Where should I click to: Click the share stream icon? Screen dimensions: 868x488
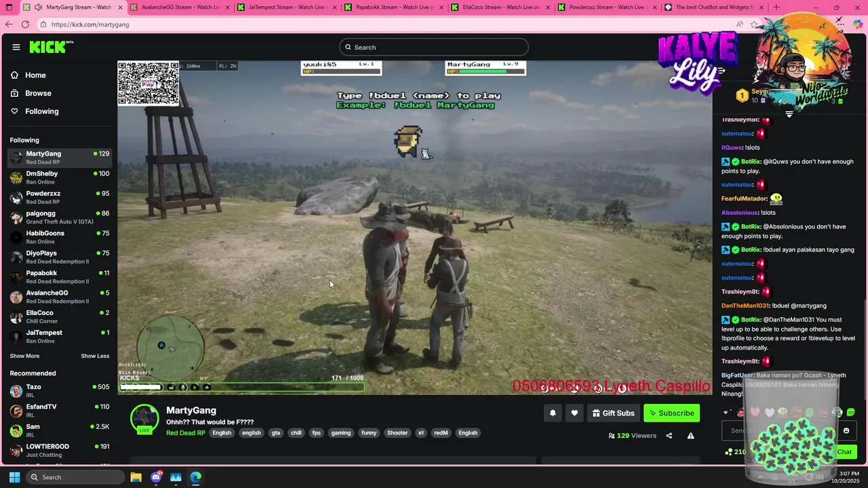pos(669,436)
